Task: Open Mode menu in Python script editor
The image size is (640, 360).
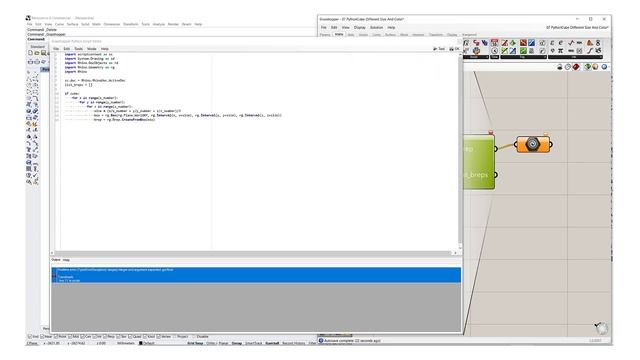Action: tap(92, 49)
